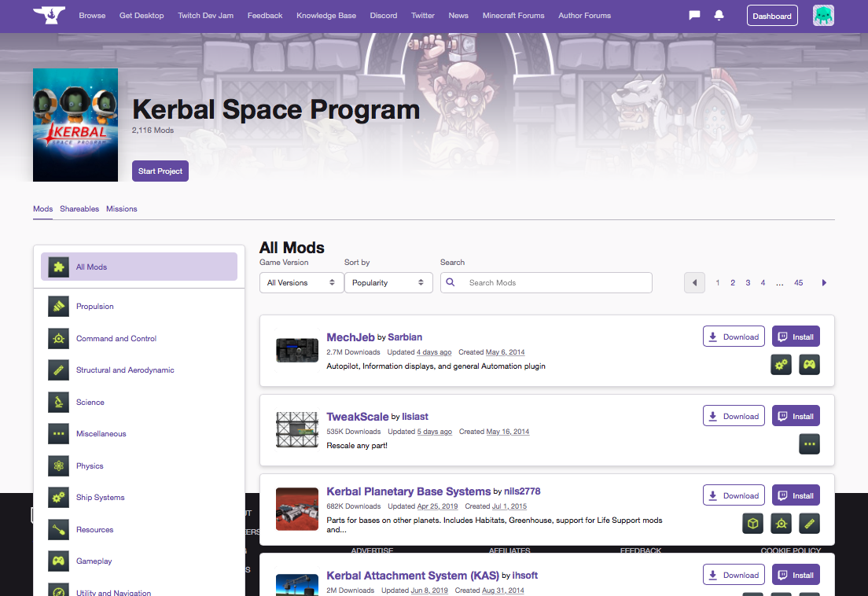The width and height of the screenshot is (868, 596).
Task: Click the Miscellaneous sidebar icon
Action: click(x=59, y=434)
